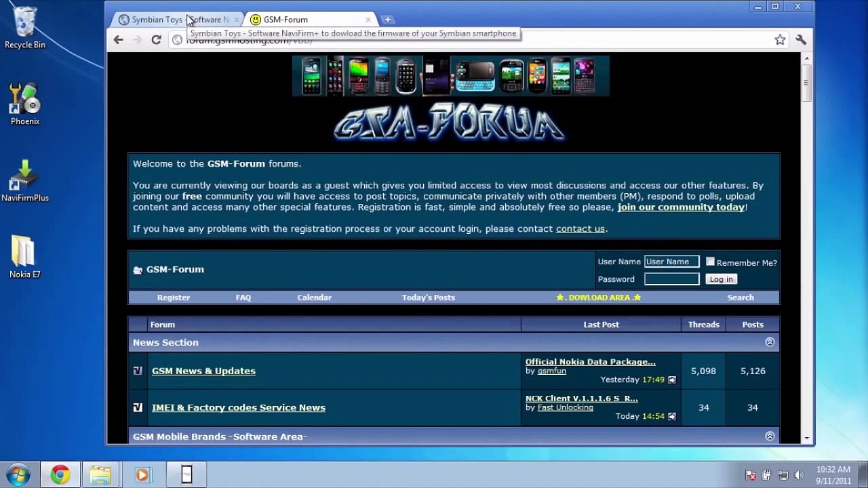Click the GSM-Forum banner logo
Viewport: 868px width, 488px height.
(x=450, y=123)
